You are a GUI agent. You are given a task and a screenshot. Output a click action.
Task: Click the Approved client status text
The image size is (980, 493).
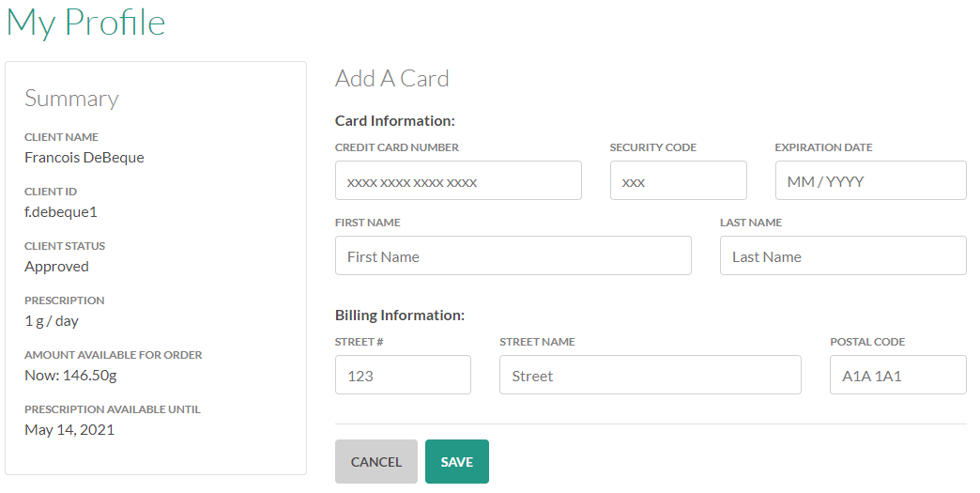[56, 267]
